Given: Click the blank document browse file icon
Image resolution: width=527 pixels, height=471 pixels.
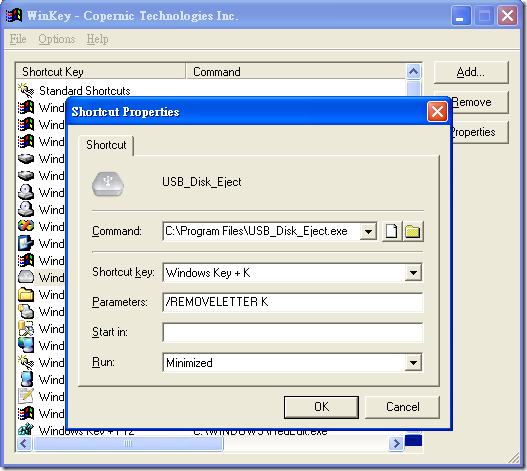Looking at the screenshot, I should pyautogui.click(x=392, y=231).
